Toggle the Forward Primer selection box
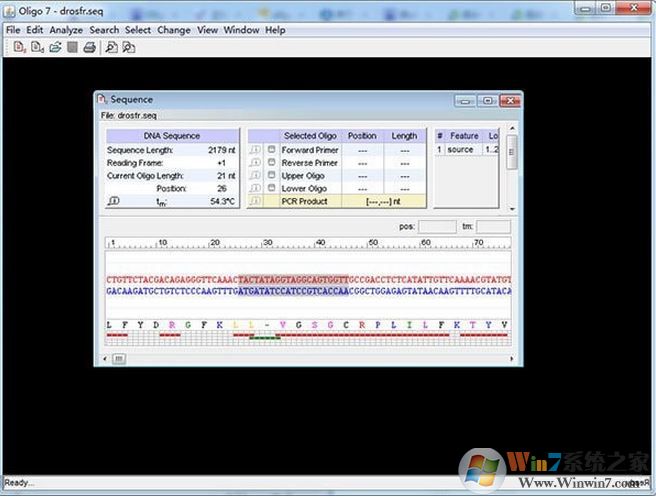Image resolution: width=656 pixels, height=497 pixels. coord(271,150)
